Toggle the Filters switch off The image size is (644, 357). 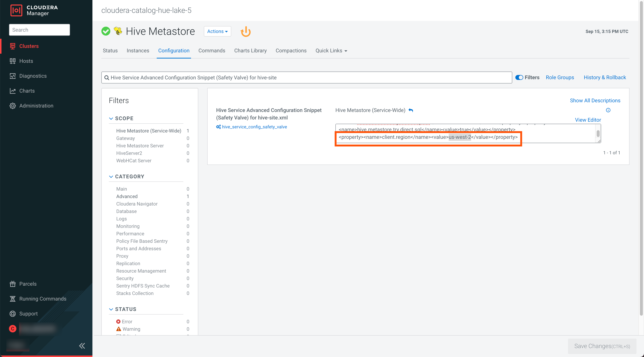pos(519,78)
